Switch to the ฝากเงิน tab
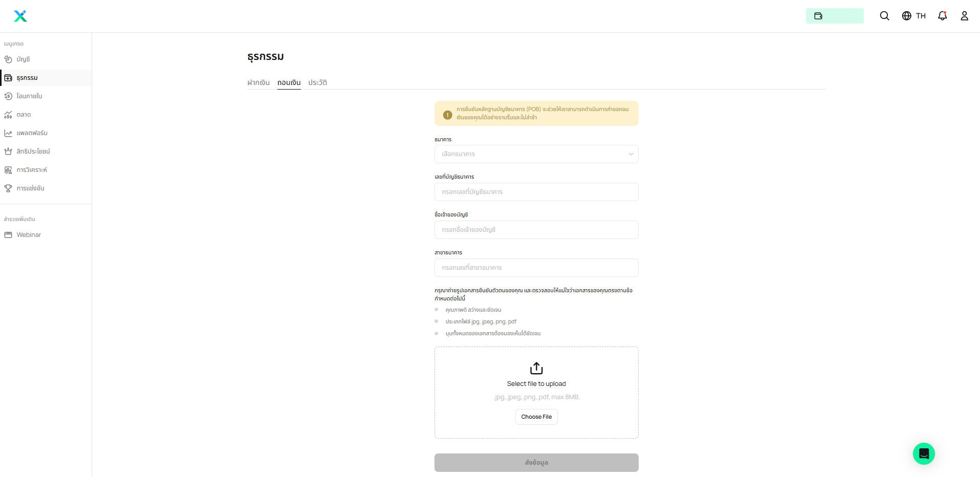Viewport: 980px width, 477px height. [x=258, y=82]
